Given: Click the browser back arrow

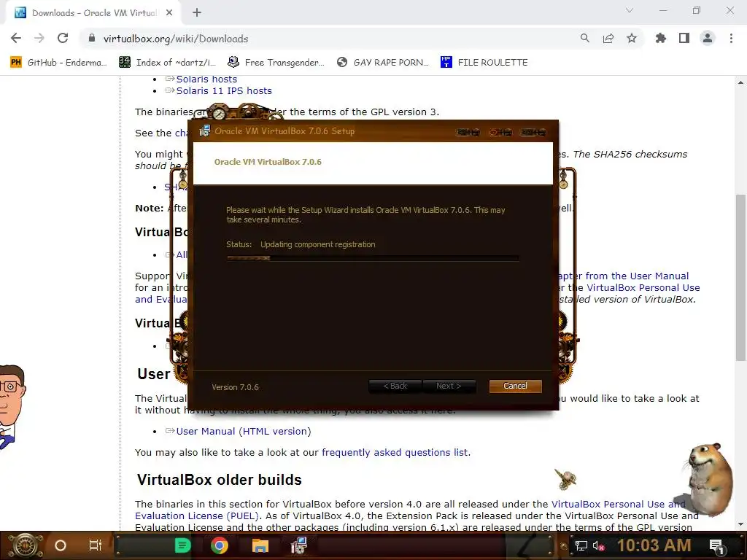Looking at the screenshot, I should click(x=16, y=38).
